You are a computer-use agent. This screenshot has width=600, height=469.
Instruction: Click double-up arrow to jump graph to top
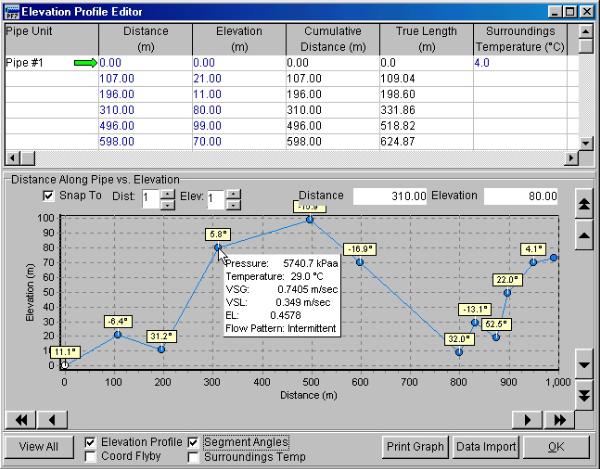point(583,204)
